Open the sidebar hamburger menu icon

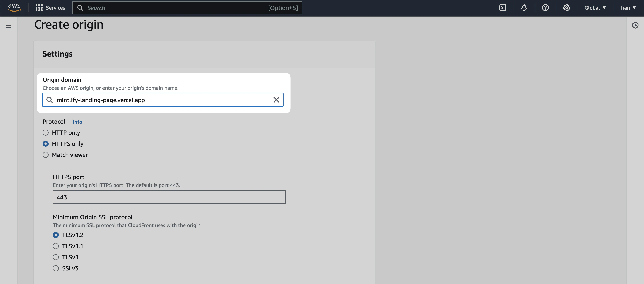[x=9, y=25]
